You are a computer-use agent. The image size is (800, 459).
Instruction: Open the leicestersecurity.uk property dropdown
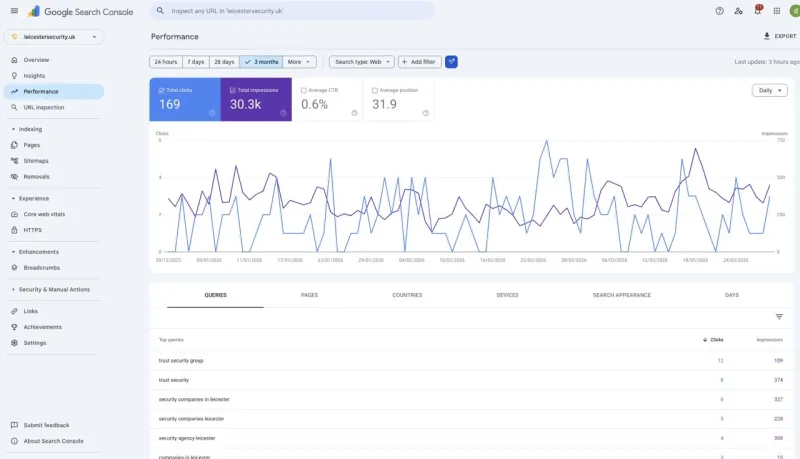pos(54,37)
